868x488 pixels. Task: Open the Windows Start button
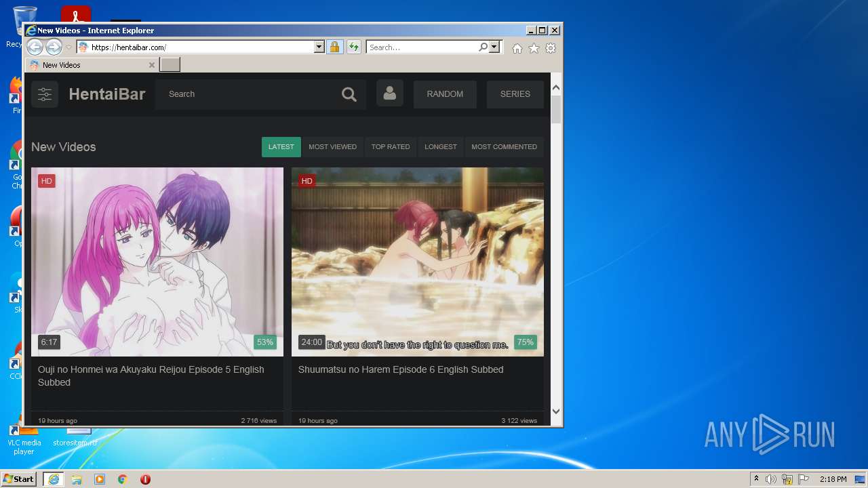point(19,479)
